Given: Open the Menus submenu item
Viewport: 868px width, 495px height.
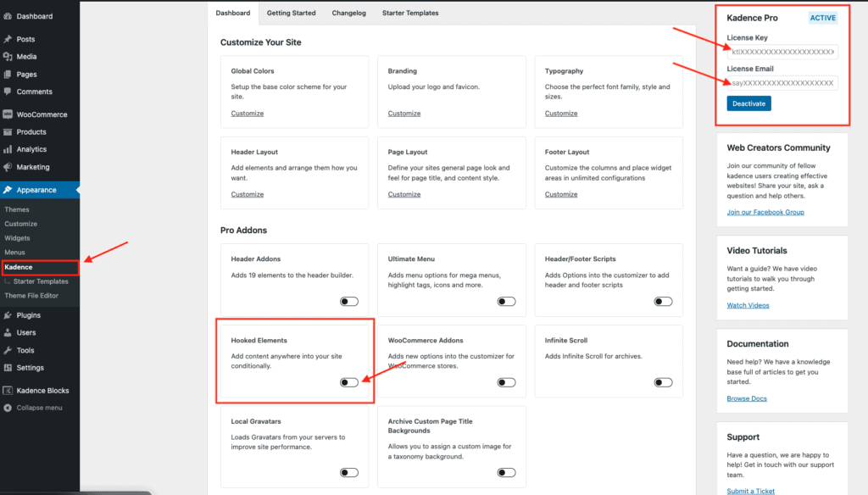Looking at the screenshot, I should coord(15,253).
